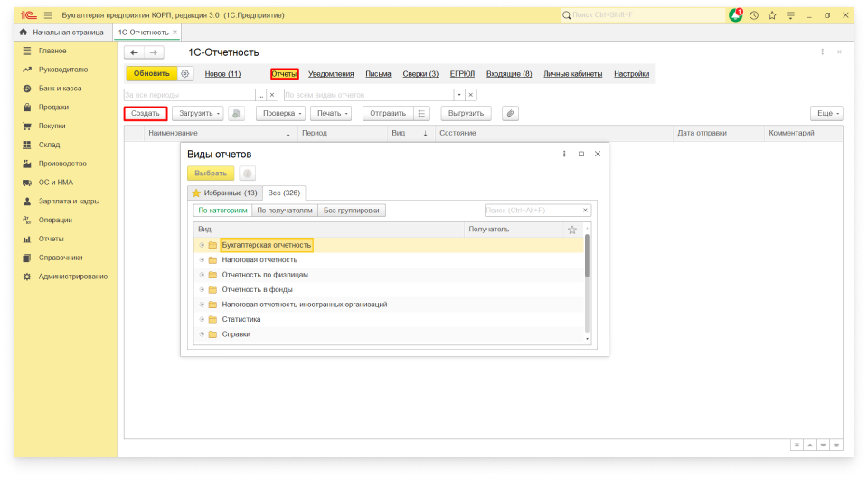This screenshot has width=868, height=479.
Task: Open favorites star icon in title bar
Action: (x=772, y=15)
